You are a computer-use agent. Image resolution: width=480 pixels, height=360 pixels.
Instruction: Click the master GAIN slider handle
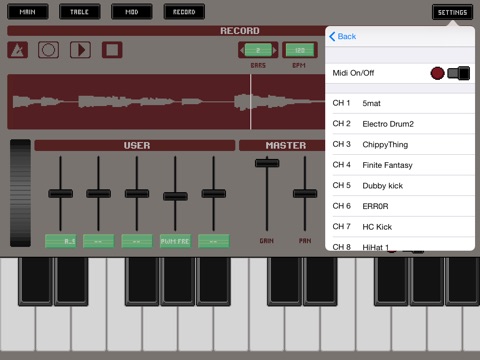(x=267, y=163)
